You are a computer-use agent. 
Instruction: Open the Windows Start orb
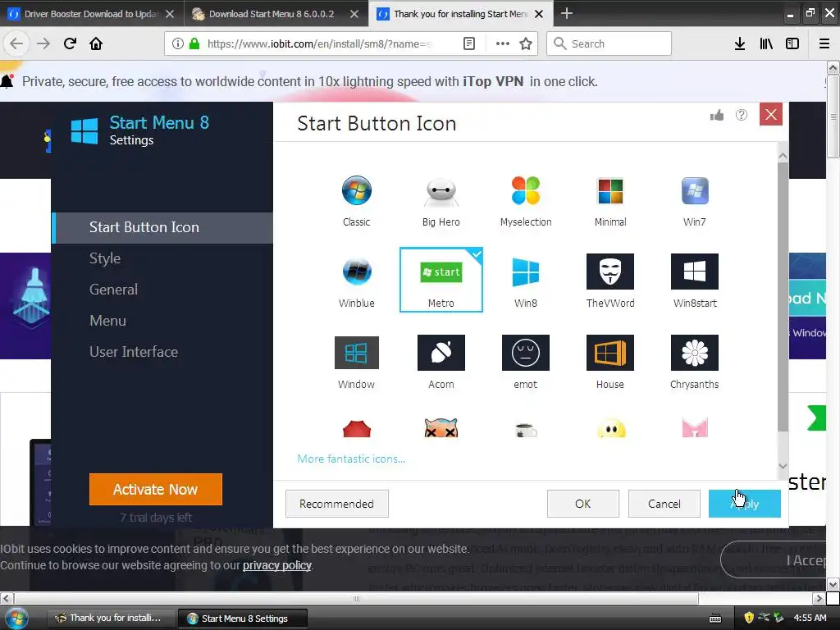coord(16,619)
